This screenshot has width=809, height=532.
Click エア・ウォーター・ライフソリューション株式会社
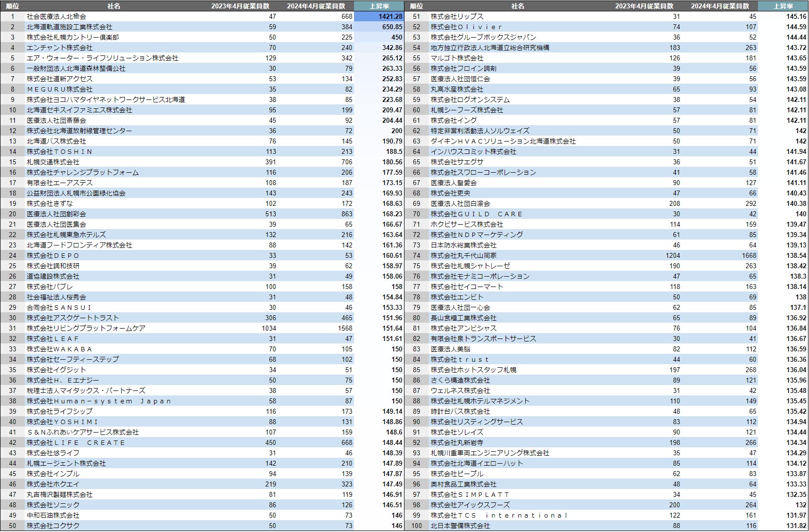(102, 58)
